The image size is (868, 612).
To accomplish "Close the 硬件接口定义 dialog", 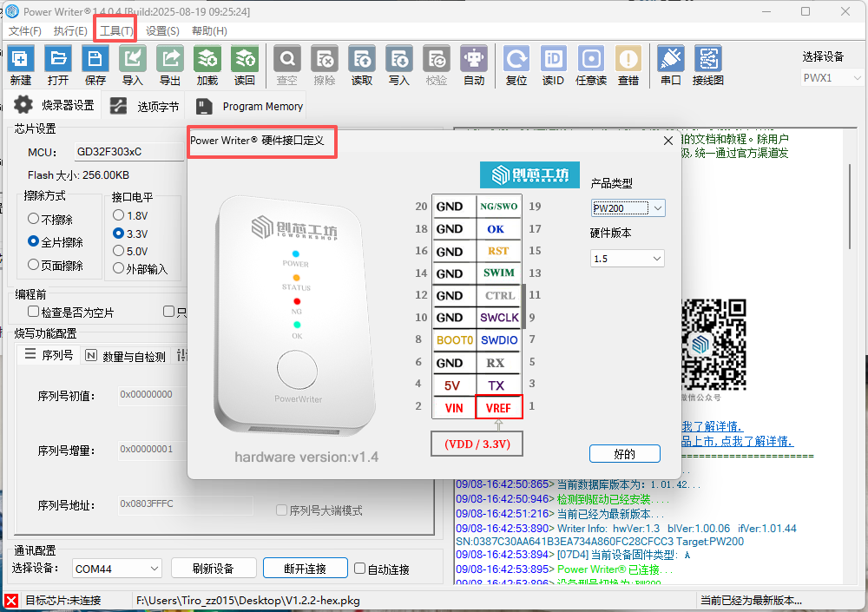I will click(668, 141).
